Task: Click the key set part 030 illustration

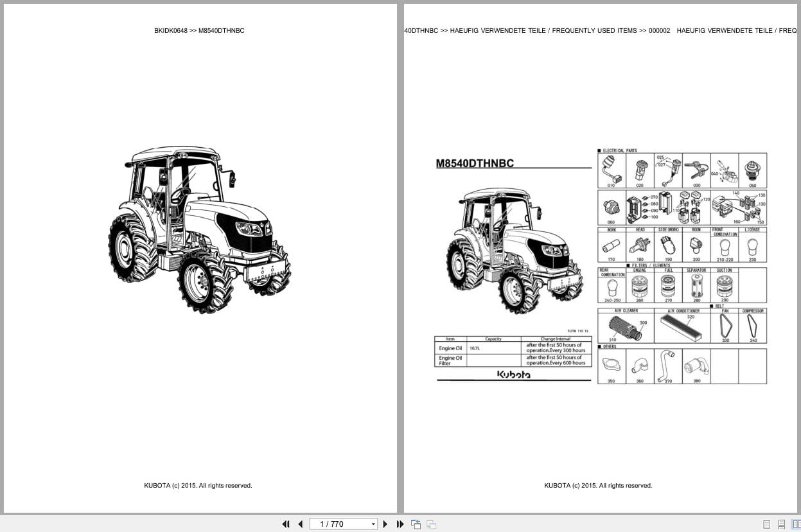Action: coord(696,170)
